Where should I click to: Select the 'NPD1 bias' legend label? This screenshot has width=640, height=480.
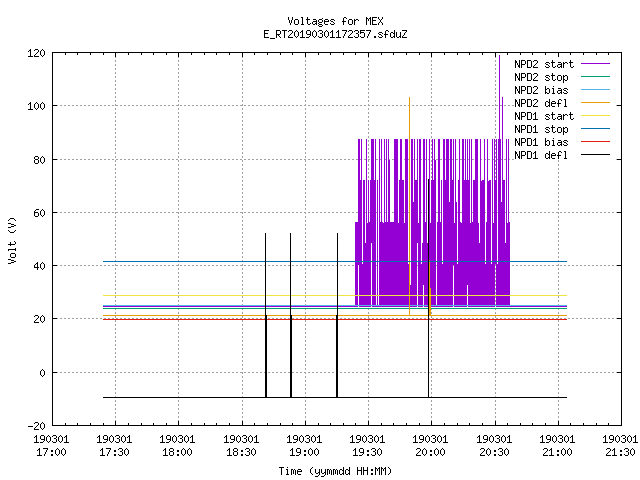(541, 142)
